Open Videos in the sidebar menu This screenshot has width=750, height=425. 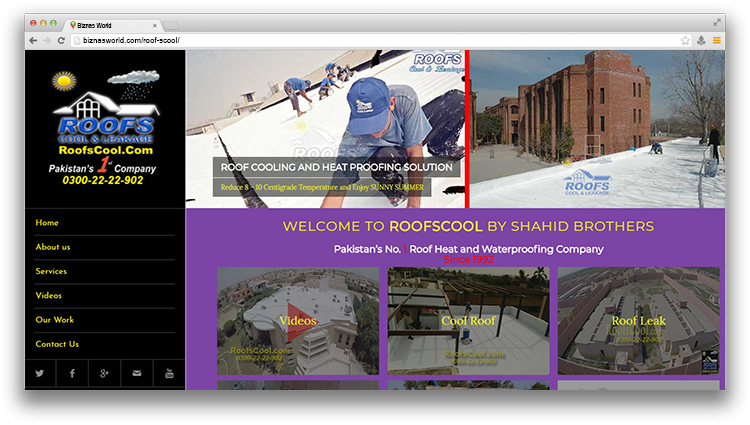[48, 295]
